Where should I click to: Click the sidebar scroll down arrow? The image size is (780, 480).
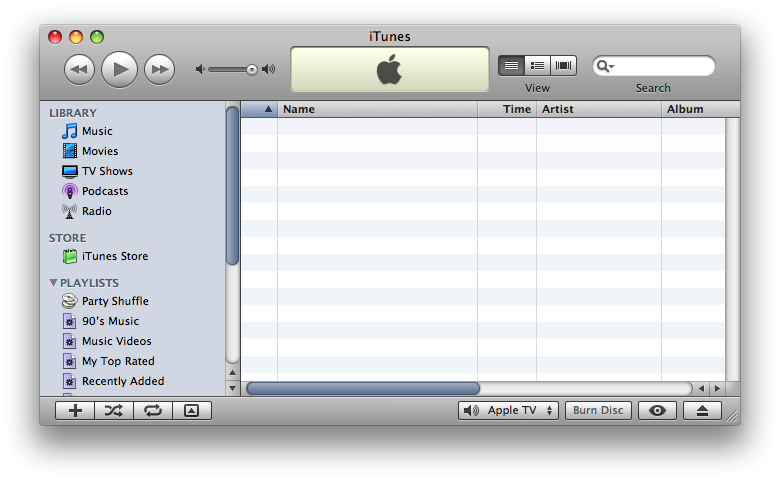click(x=232, y=388)
